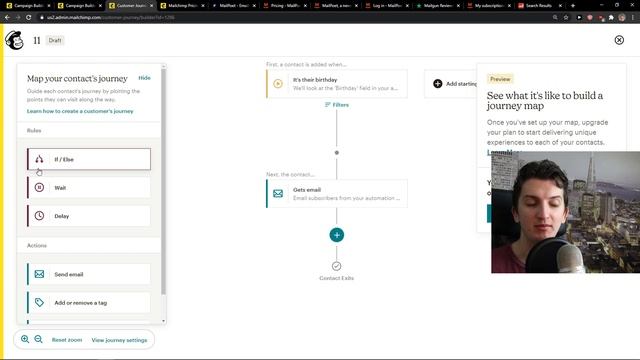The width and height of the screenshot is (640, 360).
Task: Open browser extensions puzzle icon
Action: coord(611,18)
